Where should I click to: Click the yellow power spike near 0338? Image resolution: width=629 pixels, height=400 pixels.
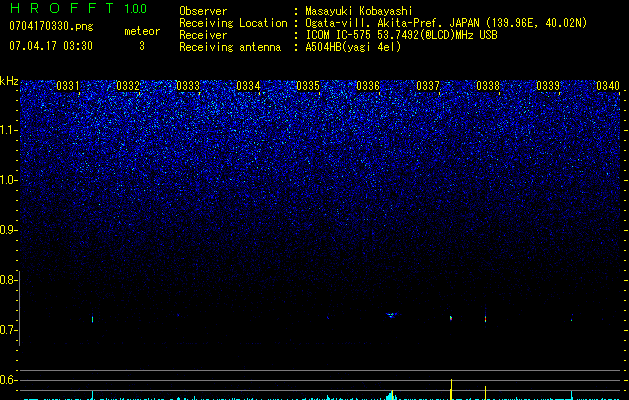point(485,393)
